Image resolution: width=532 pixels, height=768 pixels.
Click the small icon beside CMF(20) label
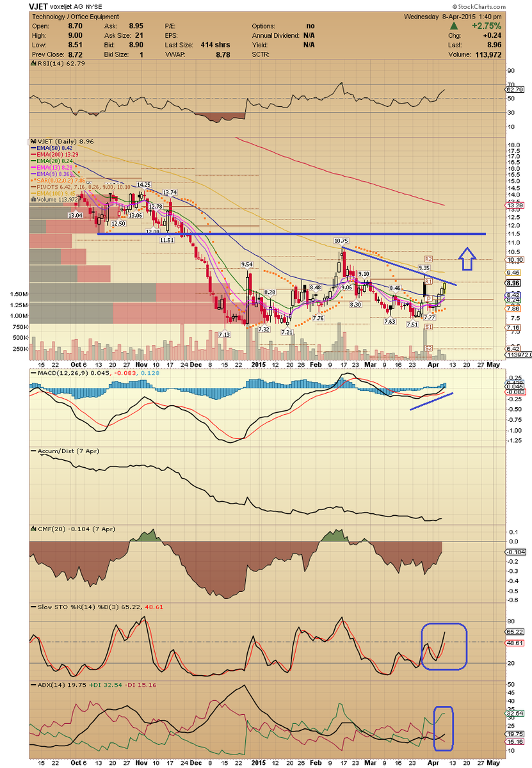(32, 529)
